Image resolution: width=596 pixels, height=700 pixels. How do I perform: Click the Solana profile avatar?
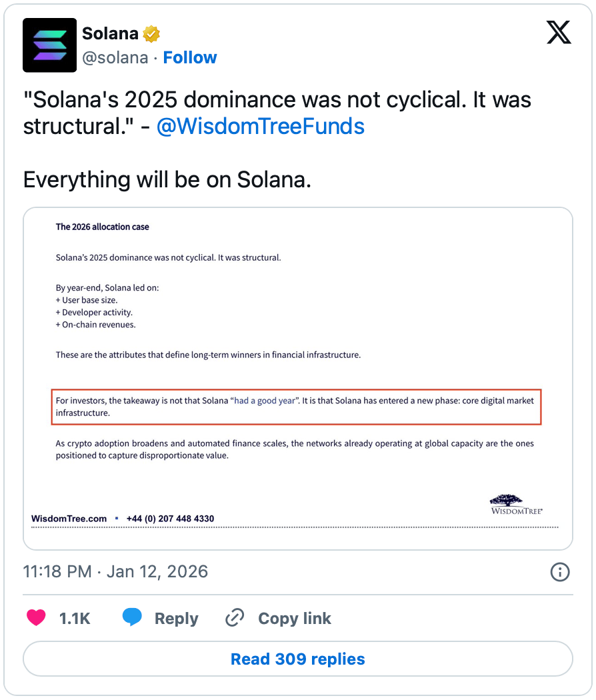click(x=50, y=45)
